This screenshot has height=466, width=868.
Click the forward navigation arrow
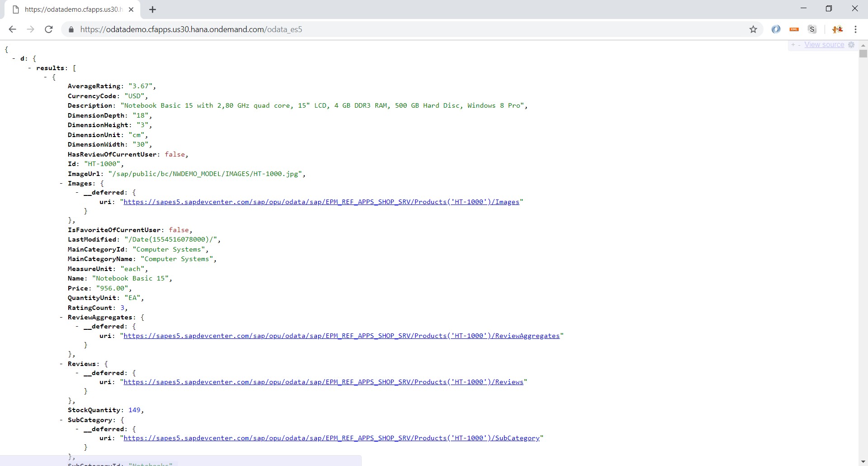point(30,29)
